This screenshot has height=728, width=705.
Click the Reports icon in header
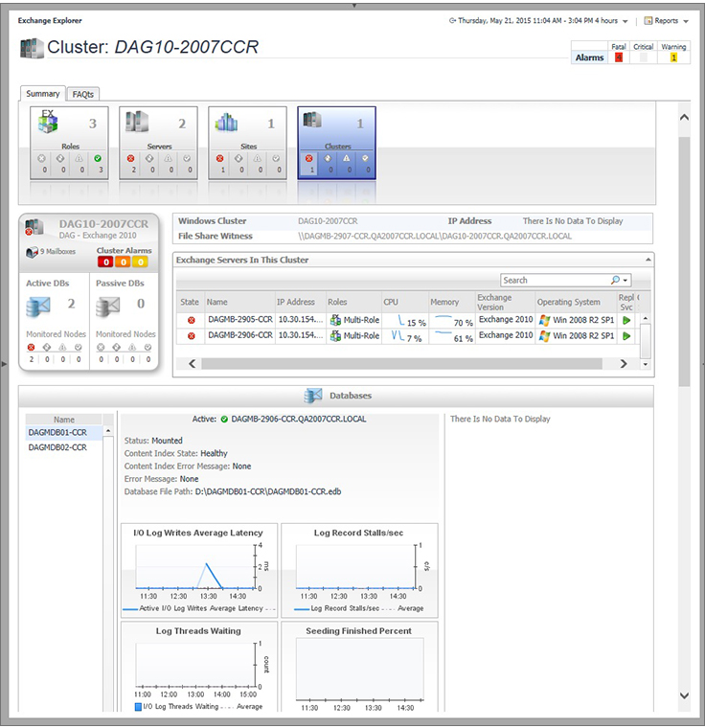[x=648, y=21]
